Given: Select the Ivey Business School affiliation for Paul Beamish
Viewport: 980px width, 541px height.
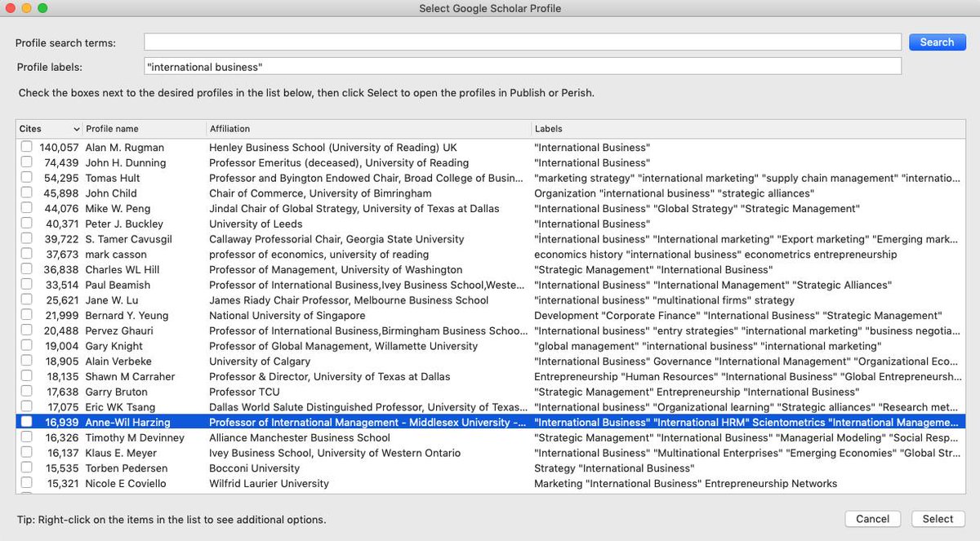Looking at the screenshot, I should pyautogui.click(x=368, y=285).
